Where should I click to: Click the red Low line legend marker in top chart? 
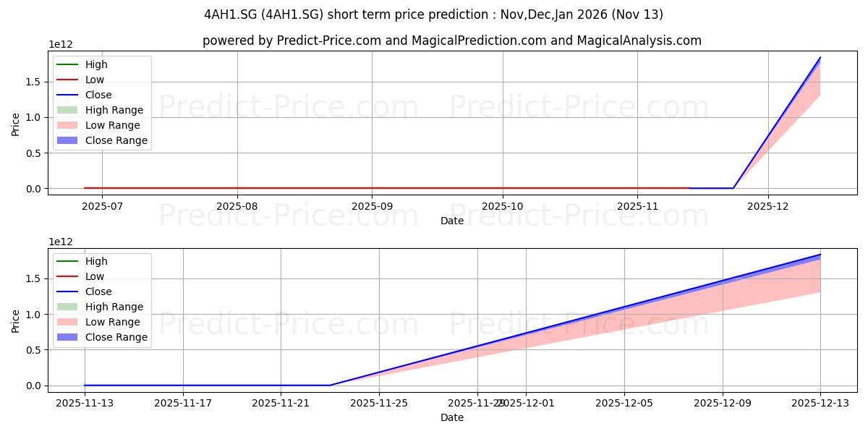point(69,80)
